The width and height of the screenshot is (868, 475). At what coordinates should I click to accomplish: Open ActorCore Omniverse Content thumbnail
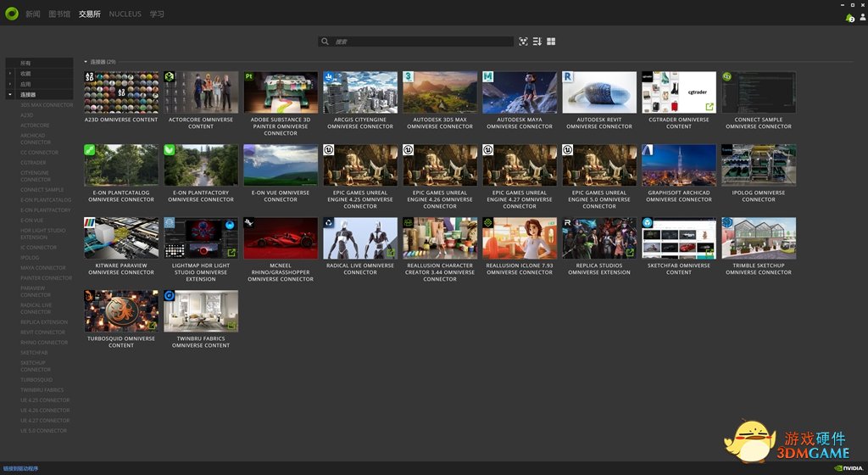[201, 92]
